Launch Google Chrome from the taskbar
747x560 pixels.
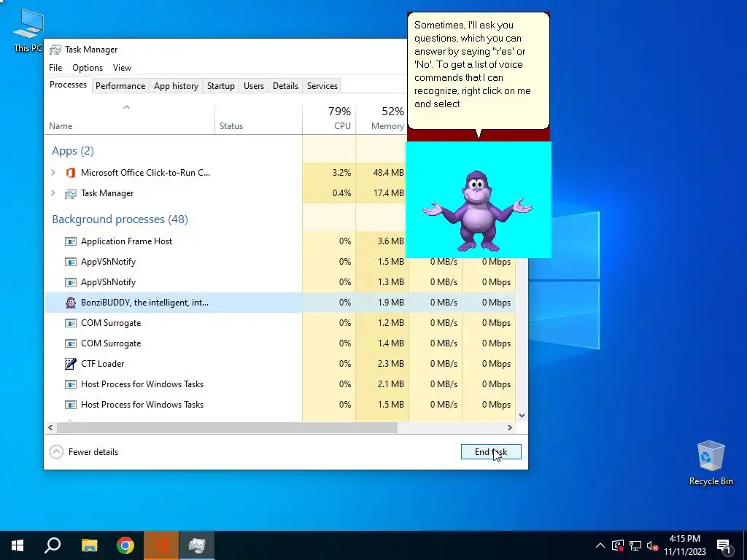click(x=125, y=545)
